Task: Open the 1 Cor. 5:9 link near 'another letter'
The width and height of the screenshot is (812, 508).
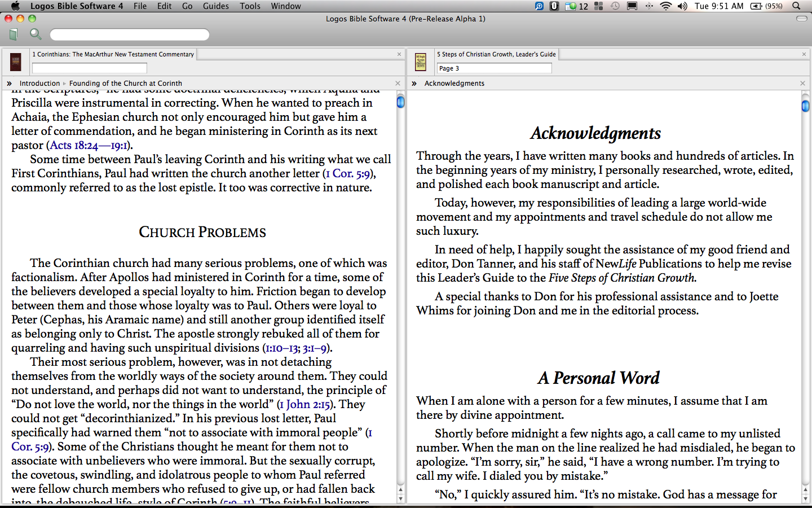Action: (348, 173)
